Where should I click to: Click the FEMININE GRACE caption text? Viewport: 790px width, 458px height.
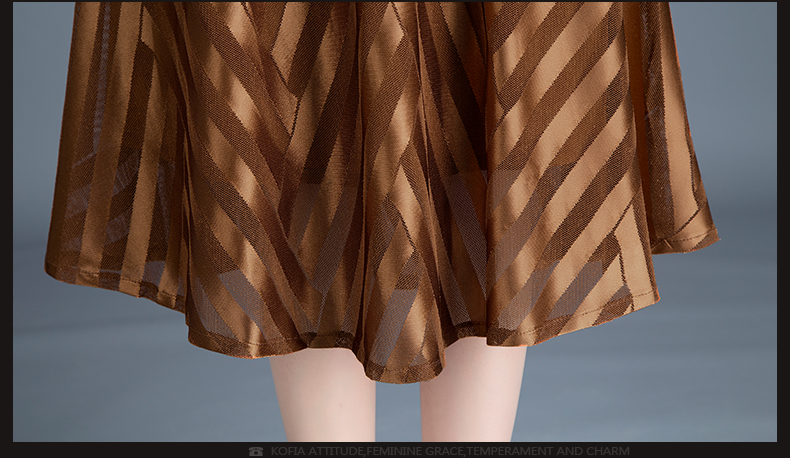pyautogui.click(x=415, y=452)
